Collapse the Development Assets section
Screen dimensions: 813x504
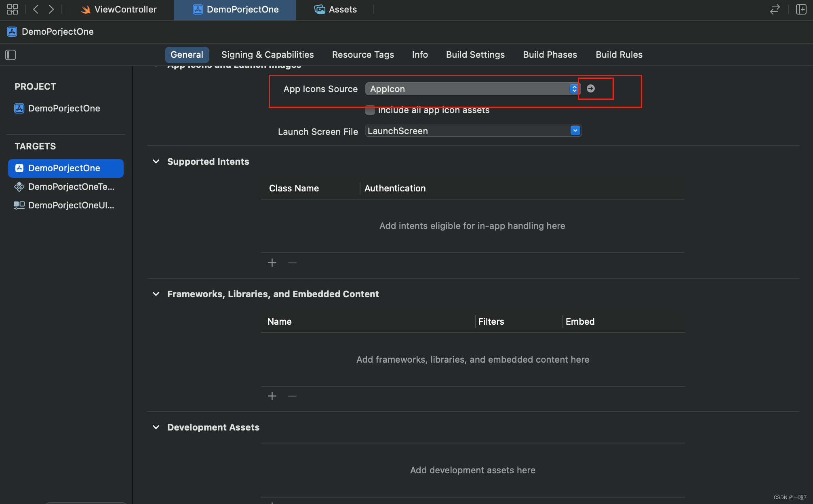point(156,427)
